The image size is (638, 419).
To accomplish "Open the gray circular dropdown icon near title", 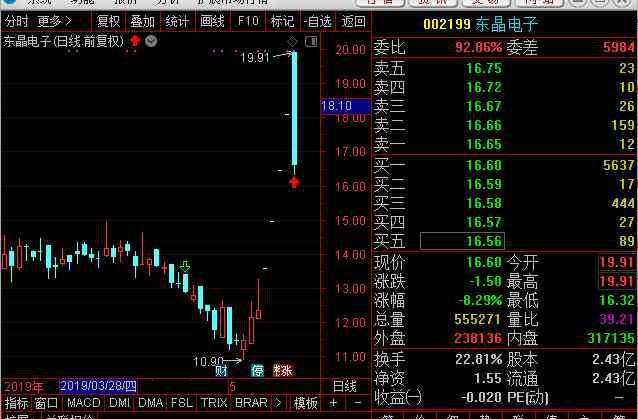I will [151, 41].
